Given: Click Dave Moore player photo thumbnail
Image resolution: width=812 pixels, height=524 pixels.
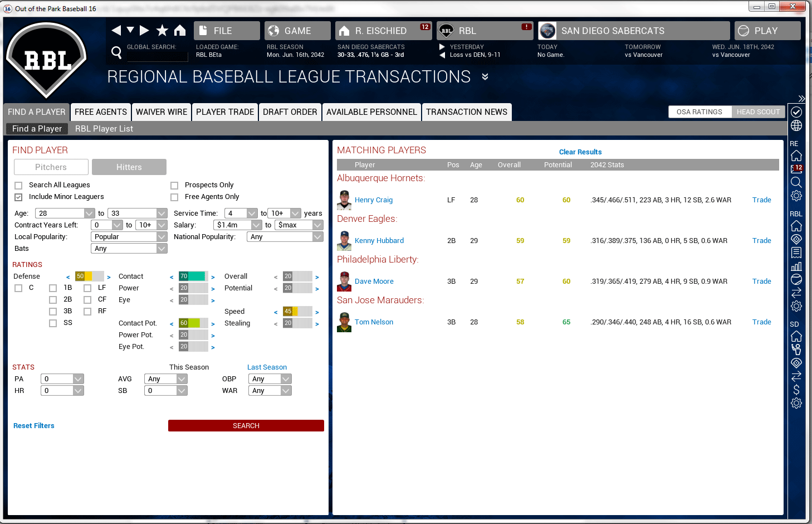Looking at the screenshot, I should point(344,282).
